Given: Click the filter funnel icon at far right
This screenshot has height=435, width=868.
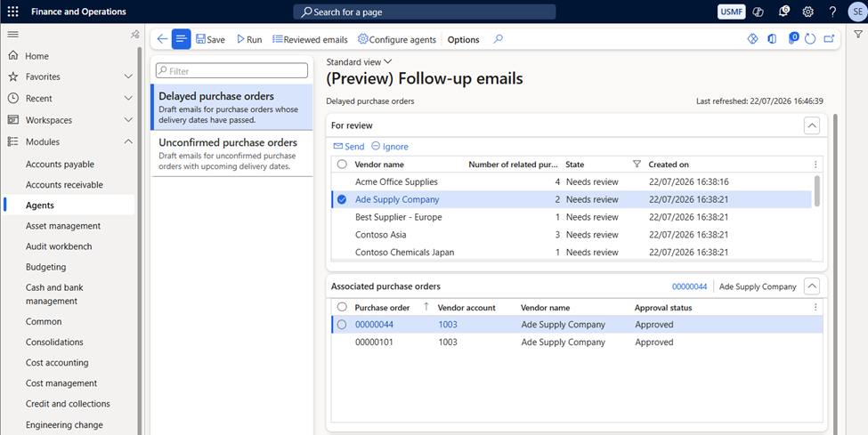Looking at the screenshot, I should click(x=858, y=35).
